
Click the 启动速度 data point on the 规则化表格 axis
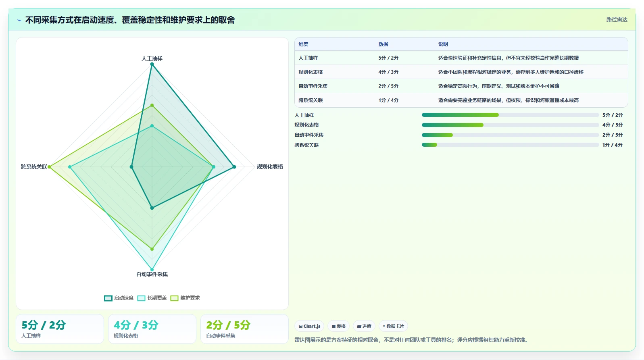[234, 167]
